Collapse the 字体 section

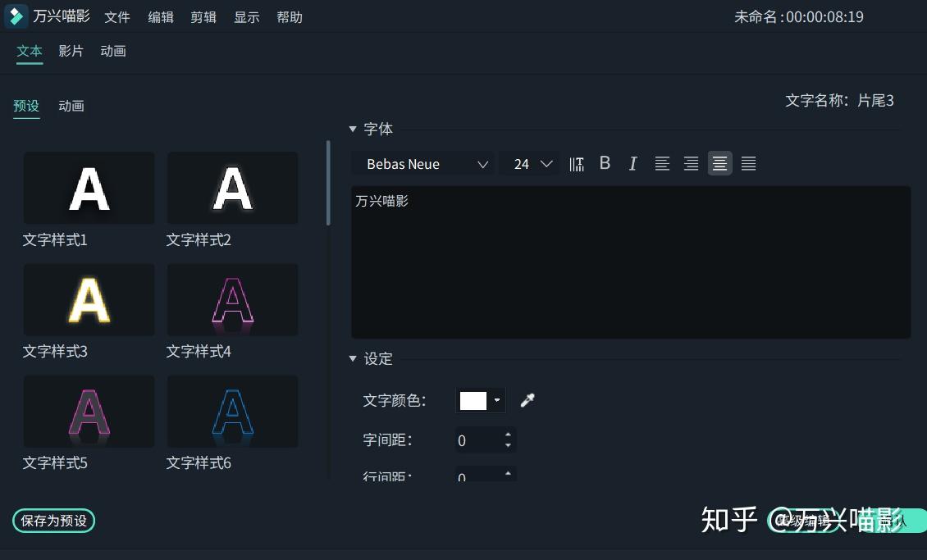tap(353, 129)
